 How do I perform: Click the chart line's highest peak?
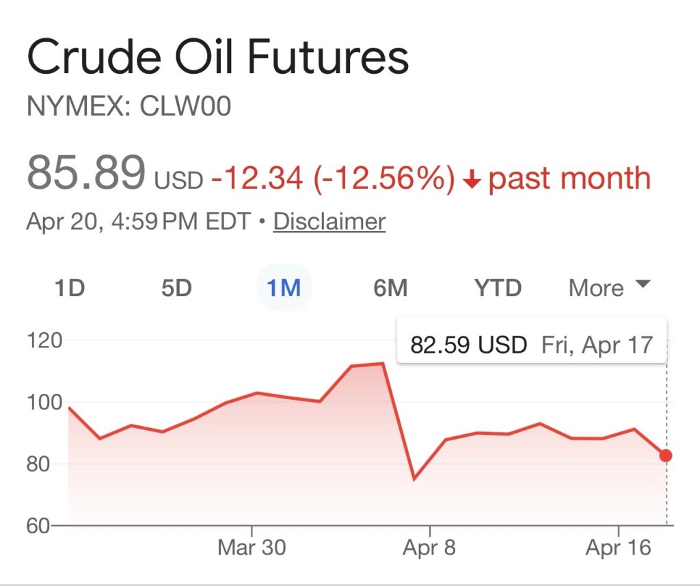[x=383, y=363]
